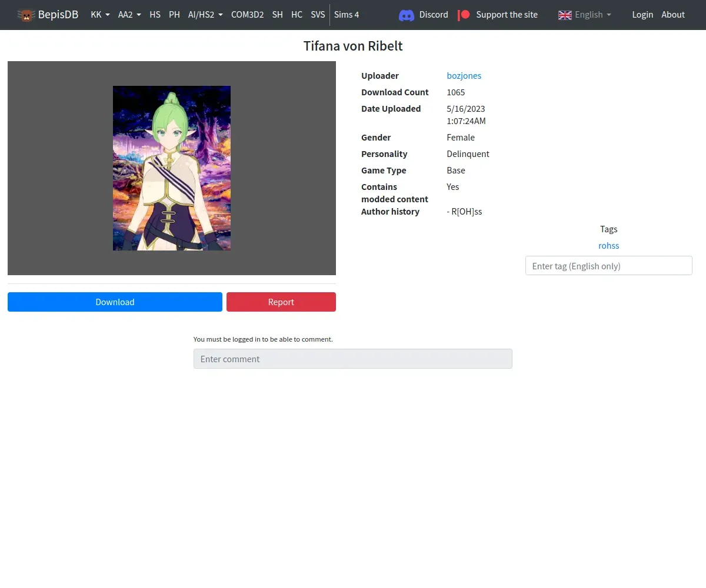Click the red Report button
Screen dimensions: 706x588
(x=281, y=302)
